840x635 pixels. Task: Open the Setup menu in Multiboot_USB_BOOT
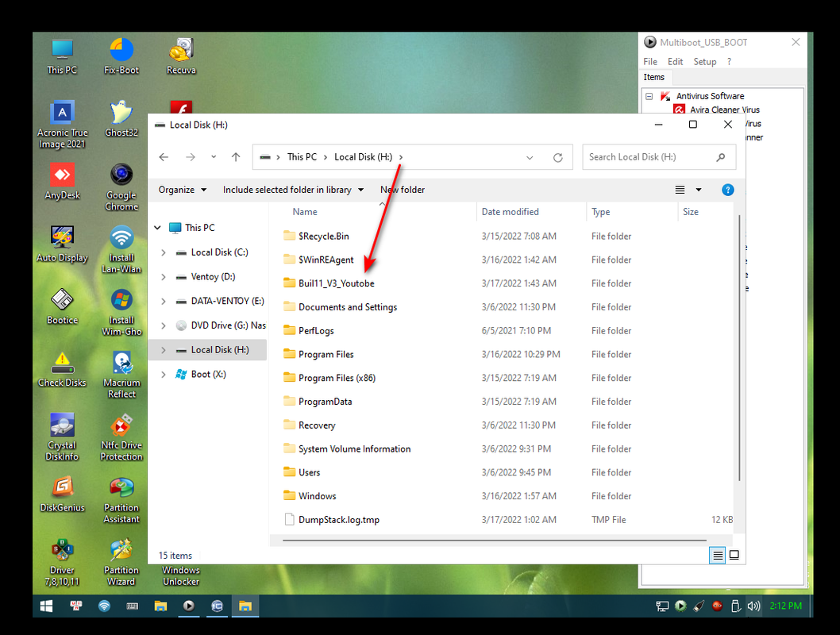coord(704,62)
